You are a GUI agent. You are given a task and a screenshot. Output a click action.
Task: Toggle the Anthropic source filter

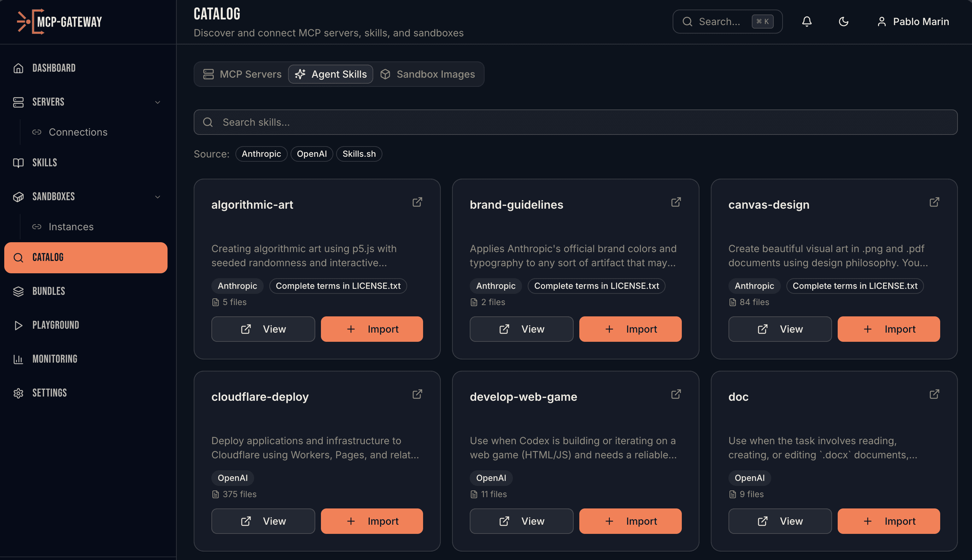click(x=261, y=154)
